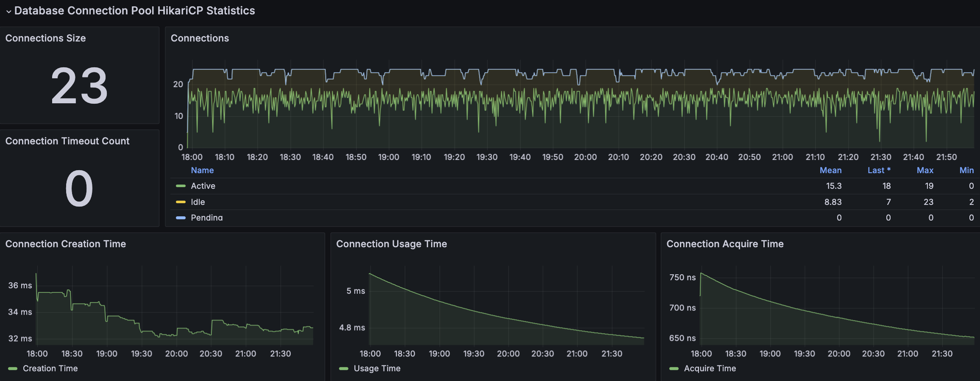Click the Active Max value 19
The image size is (980, 381).
pyautogui.click(x=929, y=186)
